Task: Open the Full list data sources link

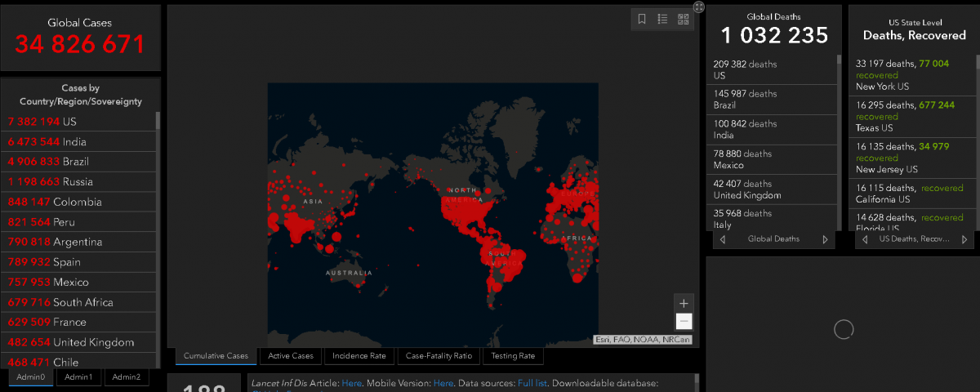Action: 532,383
